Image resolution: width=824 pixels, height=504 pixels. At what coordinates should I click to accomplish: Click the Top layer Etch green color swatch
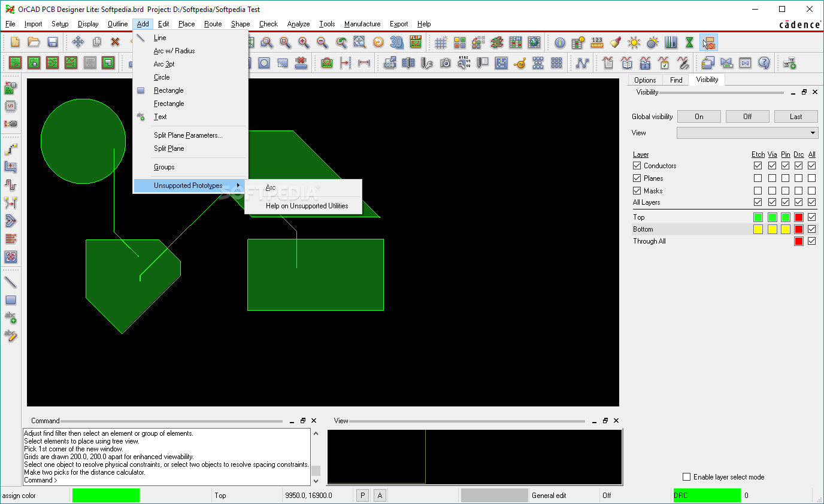tap(758, 217)
